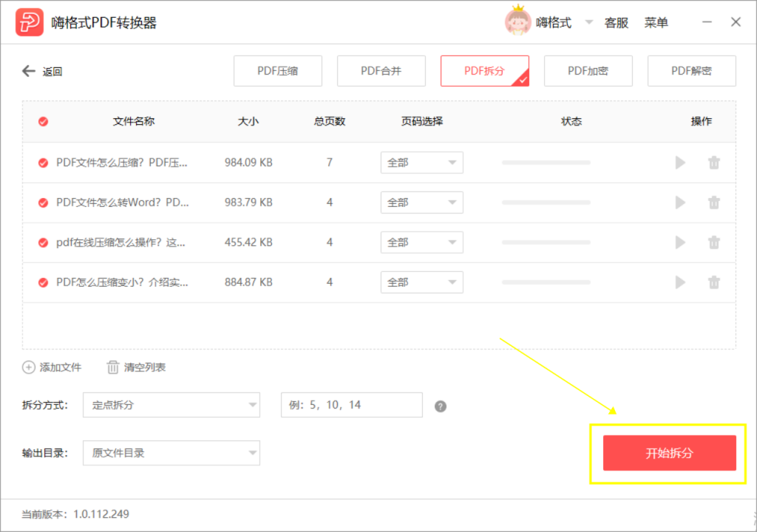Open the page selection dropdown for the PDF文件怎么压缩 row
This screenshot has width=757, height=532.
click(421, 163)
